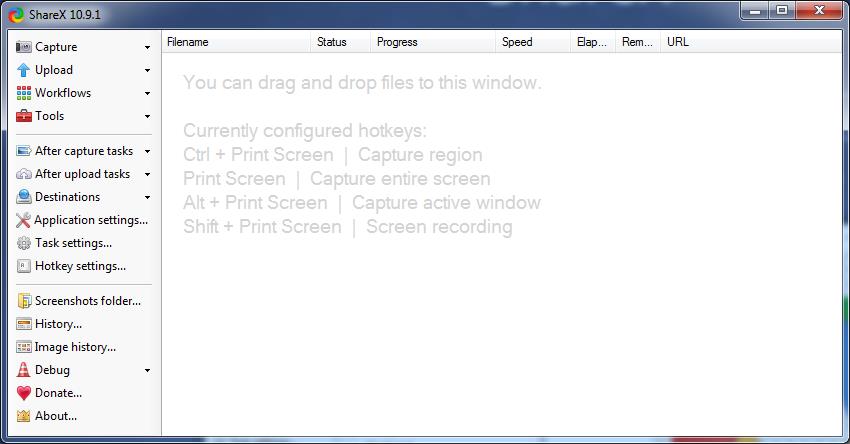
Task: Expand the After upload tasks arrow
Action: [x=147, y=175]
